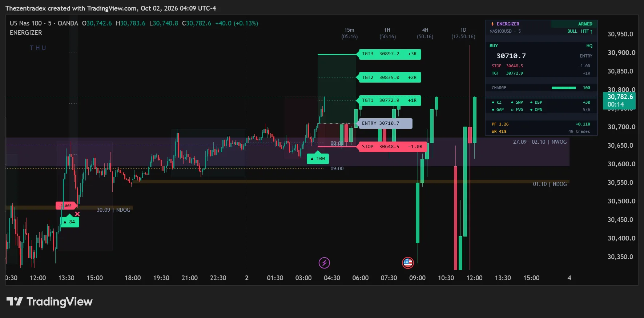Screen dimensions: 644x318
Task: Click the '01.10 | NDOG' label
Action: (550, 184)
